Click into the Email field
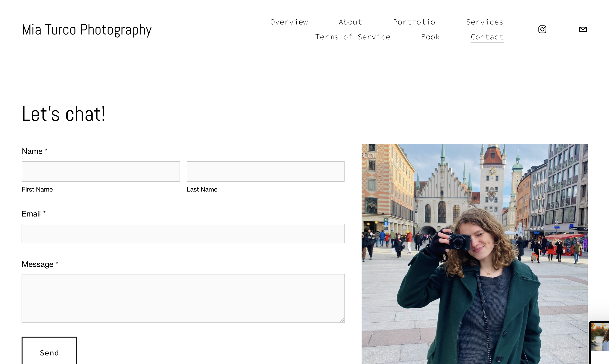This screenshot has height=364, width=609. pyautogui.click(x=183, y=234)
